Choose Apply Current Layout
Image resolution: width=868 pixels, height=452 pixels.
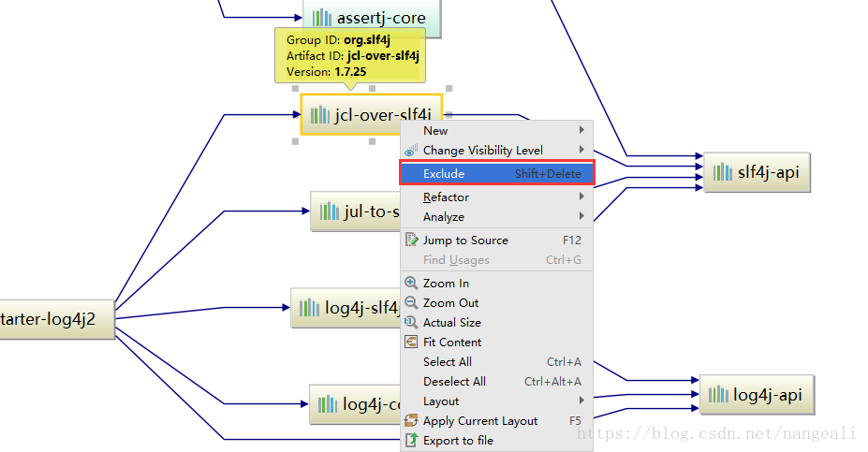coord(496,421)
